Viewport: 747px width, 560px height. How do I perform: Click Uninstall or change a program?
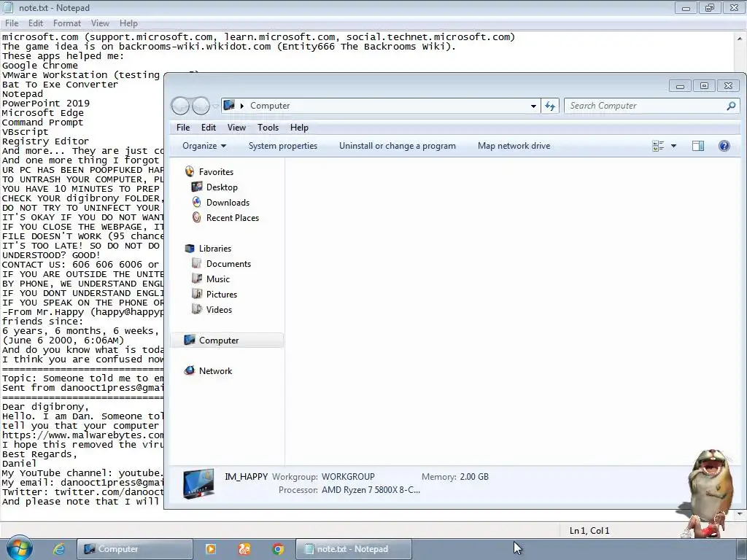(x=398, y=146)
